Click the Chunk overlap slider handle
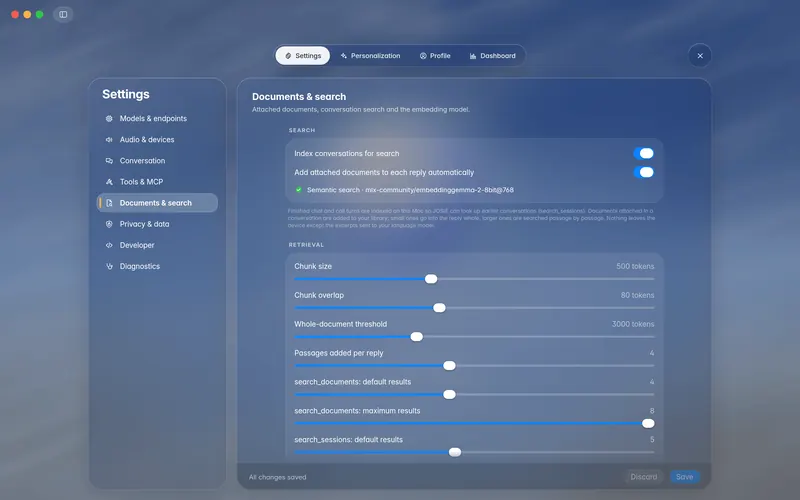The width and height of the screenshot is (800, 500). pos(439,308)
